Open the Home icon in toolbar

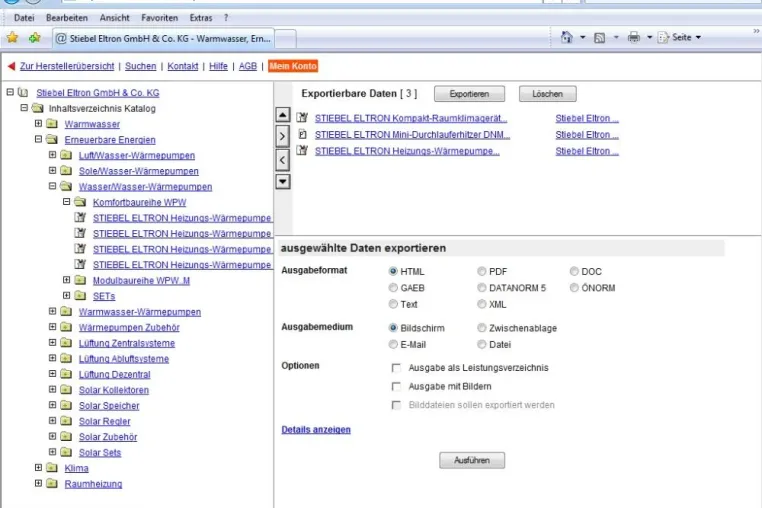[567, 37]
